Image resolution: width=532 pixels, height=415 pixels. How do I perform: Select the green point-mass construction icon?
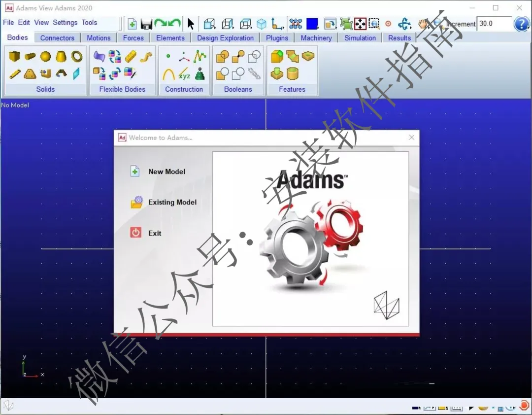click(200, 74)
